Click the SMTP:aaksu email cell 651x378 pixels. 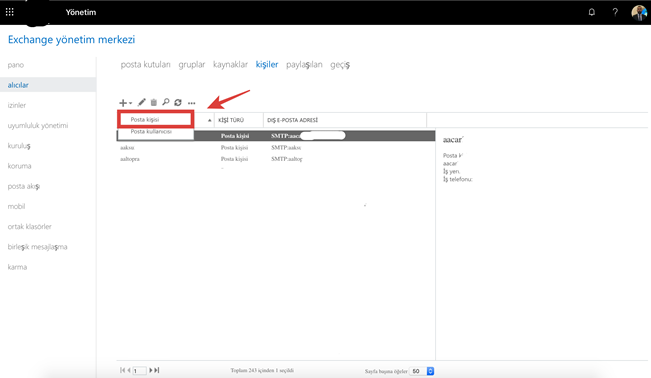[286, 147]
